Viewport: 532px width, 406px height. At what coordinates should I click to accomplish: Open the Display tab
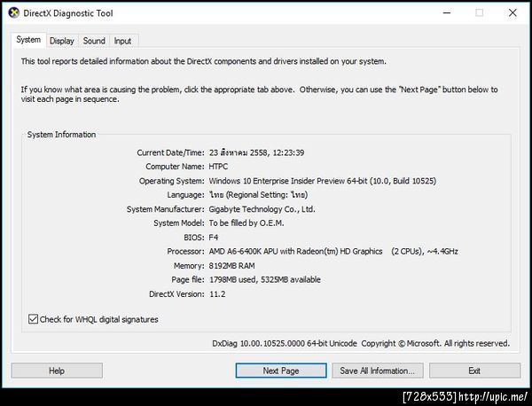[62, 41]
